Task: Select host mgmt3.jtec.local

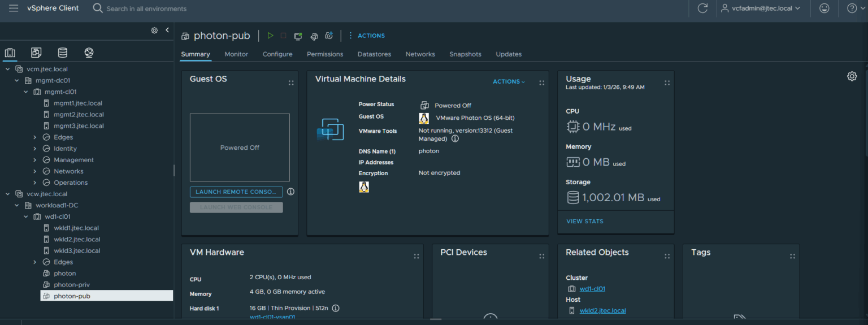Action: pos(79,126)
